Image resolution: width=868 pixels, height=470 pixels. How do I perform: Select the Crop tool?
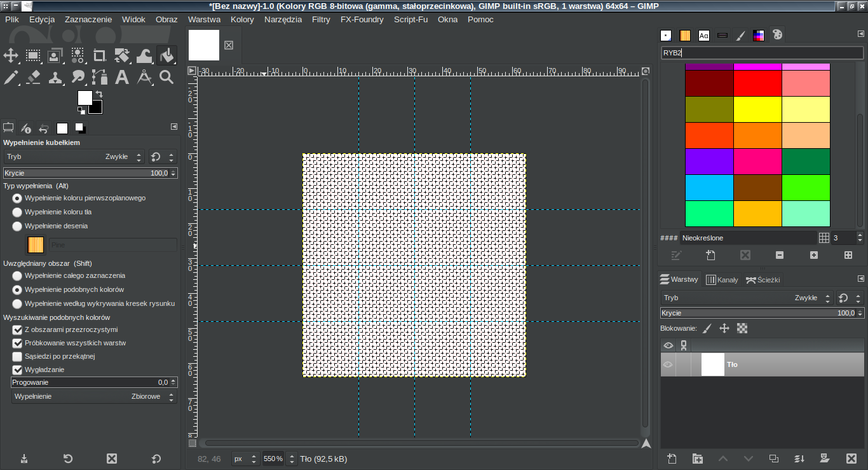coord(100,55)
